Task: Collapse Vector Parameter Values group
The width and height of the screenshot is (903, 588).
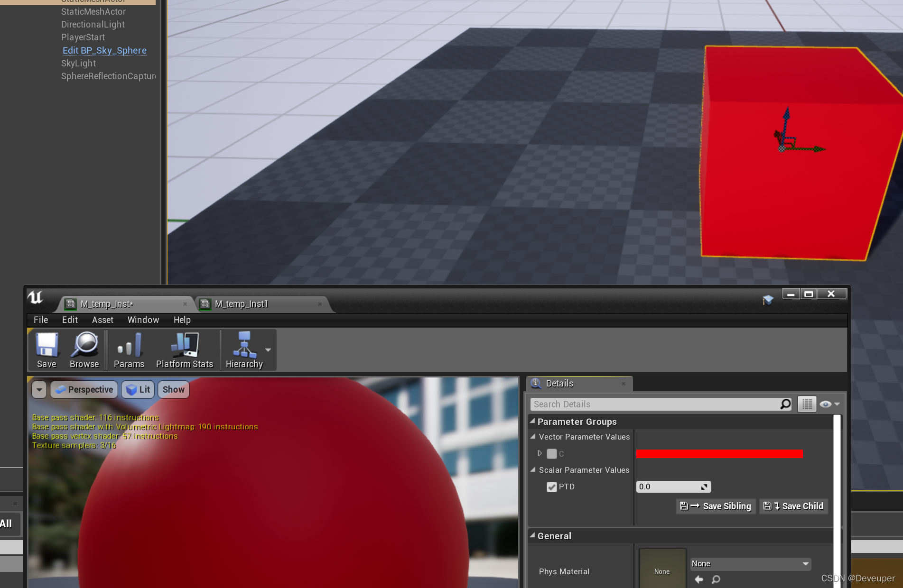Action: pos(533,436)
